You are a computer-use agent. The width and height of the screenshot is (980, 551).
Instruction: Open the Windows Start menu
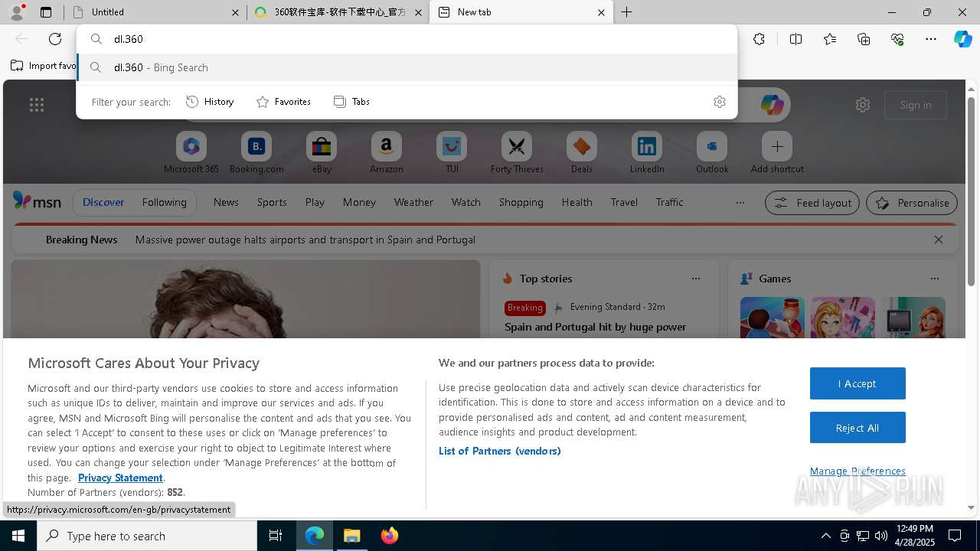pyautogui.click(x=18, y=536)
